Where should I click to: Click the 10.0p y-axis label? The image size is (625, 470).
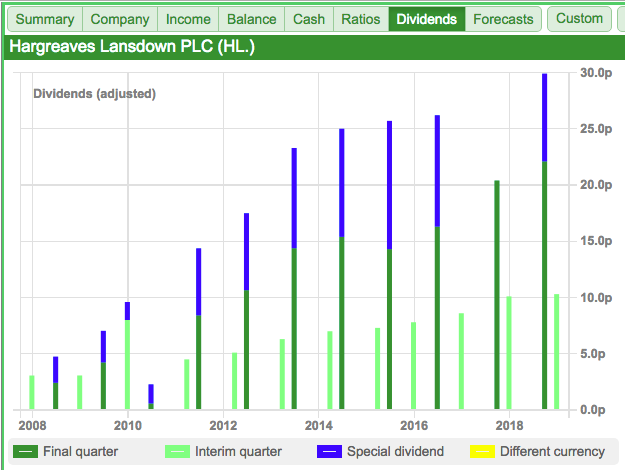tap(596, 298)
